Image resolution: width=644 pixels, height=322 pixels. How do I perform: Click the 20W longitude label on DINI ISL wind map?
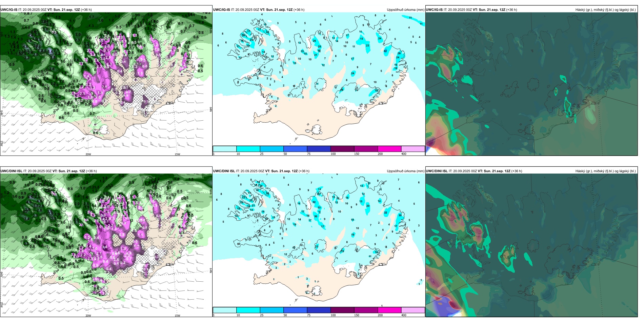pyautogui.click(x=88, y=316)
